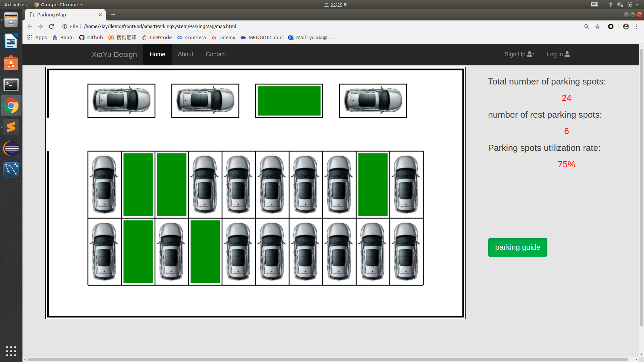The height and width of the screenshot is (362, 644).
Task: Click the bookmark star icon
Action: click(x=597, y=26)
